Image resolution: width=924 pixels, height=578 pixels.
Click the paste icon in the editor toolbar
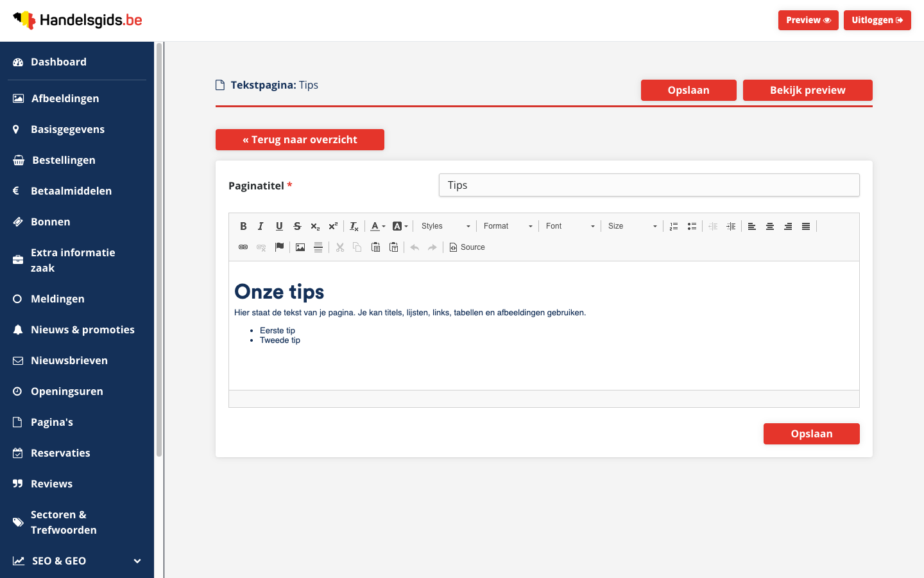[x=376, y=247]
